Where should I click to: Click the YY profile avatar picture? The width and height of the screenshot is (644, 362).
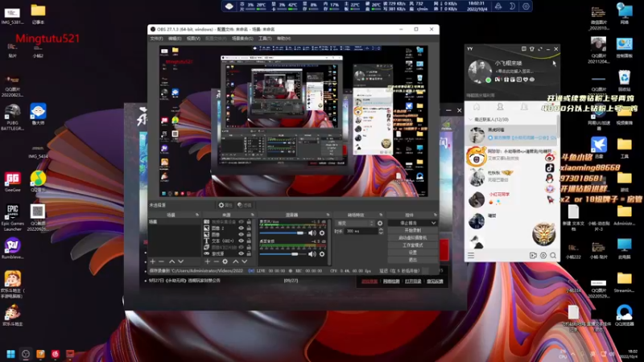tap(480, 72)
